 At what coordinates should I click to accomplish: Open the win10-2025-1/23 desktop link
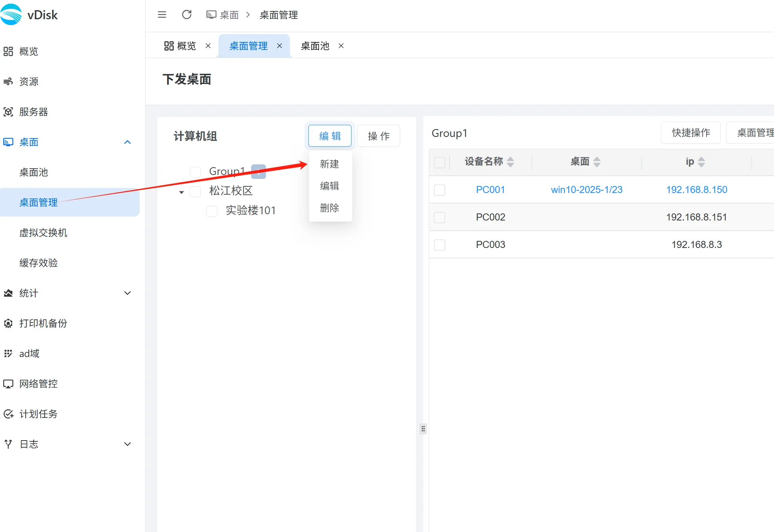click(586, 190)
